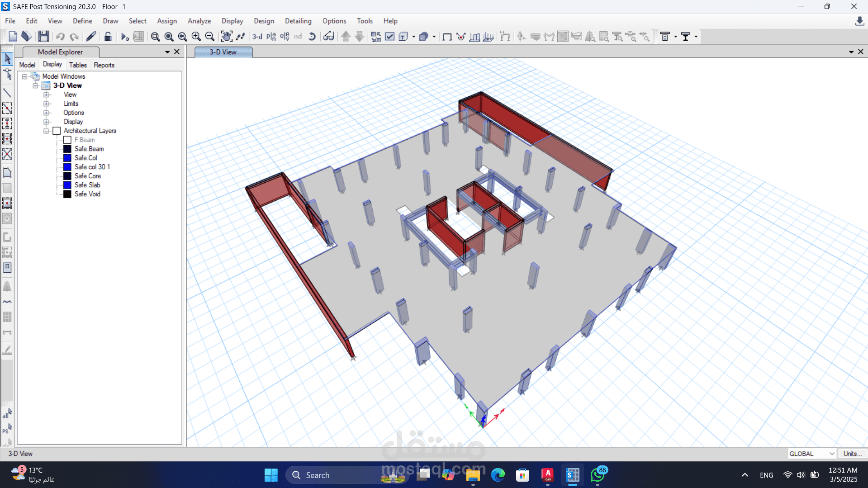Expand the View tree node

point(46,95)
